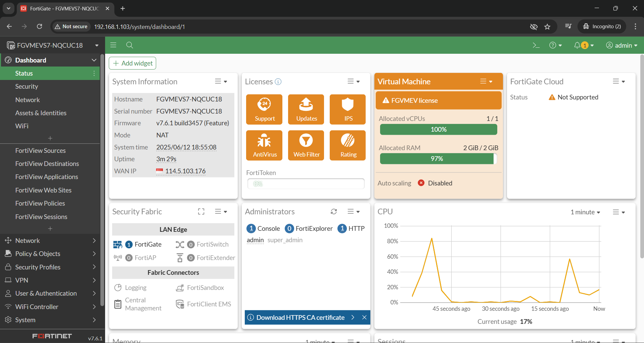Click the Add widget button
The height and width of the screenshot is (343, 644).
click(132, 63)
